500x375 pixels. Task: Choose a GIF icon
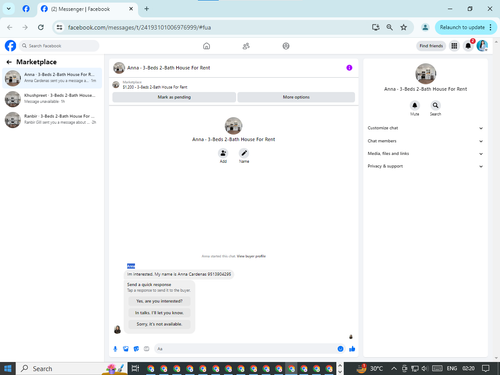click(x=146, y=349)
